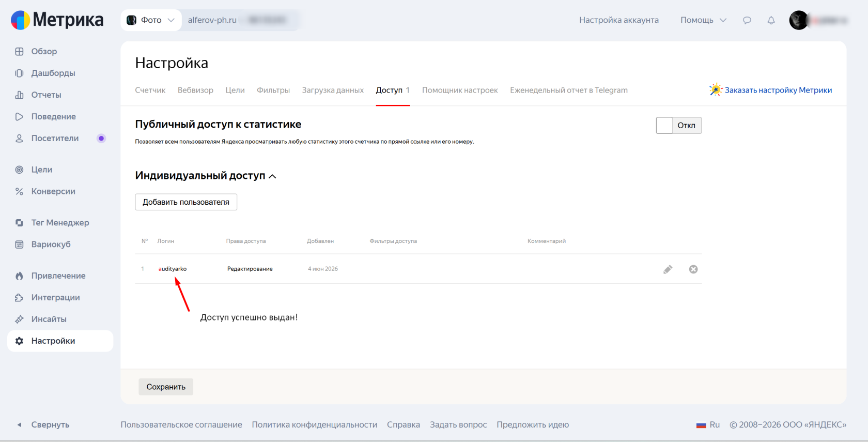Open the notifications bell icon

point(771,20)
